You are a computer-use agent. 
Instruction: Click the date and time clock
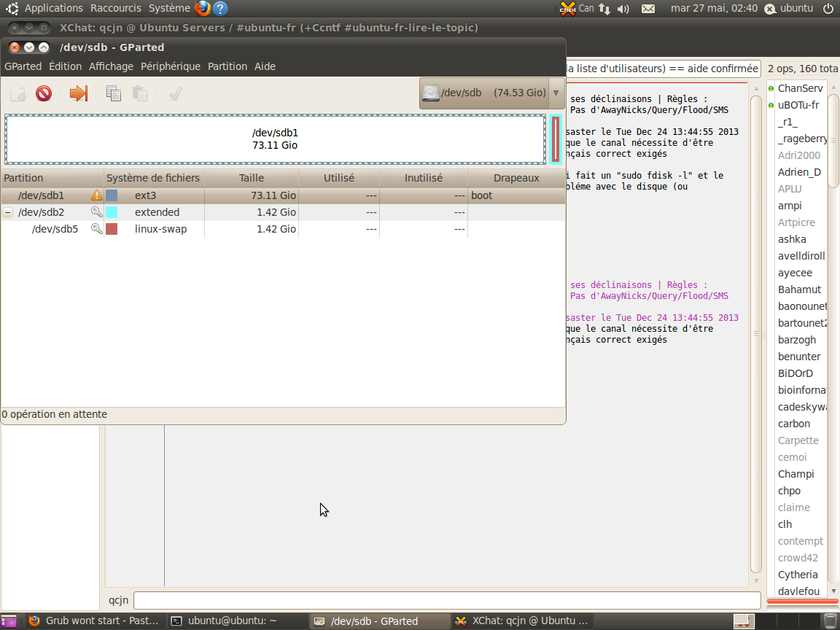click(x=714, y=8)
